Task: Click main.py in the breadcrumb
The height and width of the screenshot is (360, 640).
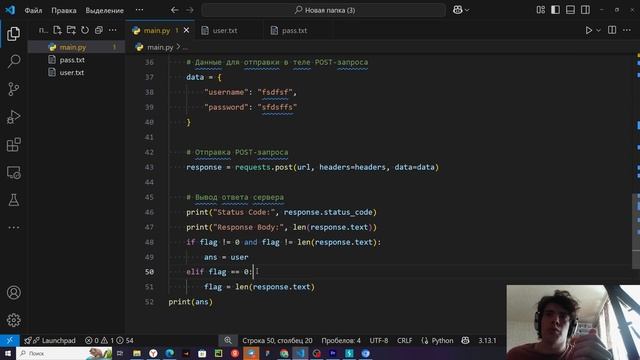Action: (160, 47)
